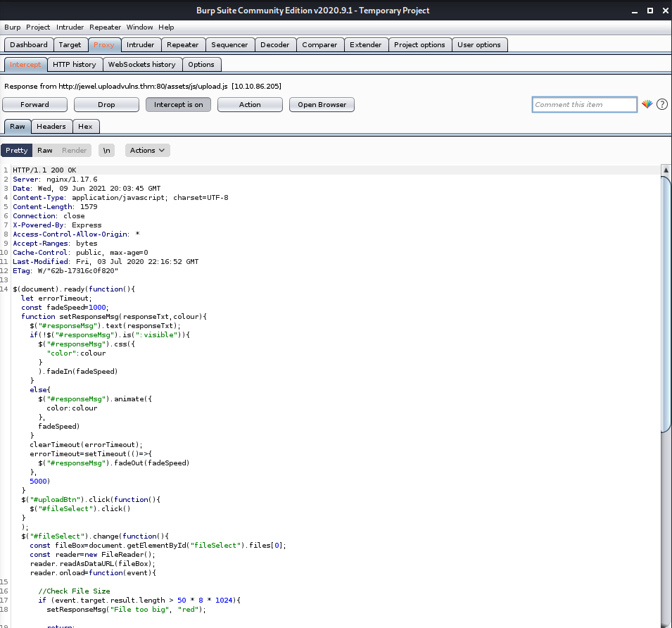Click the Last-Modified header line
The image size is (672, 628).
(106, 261)
